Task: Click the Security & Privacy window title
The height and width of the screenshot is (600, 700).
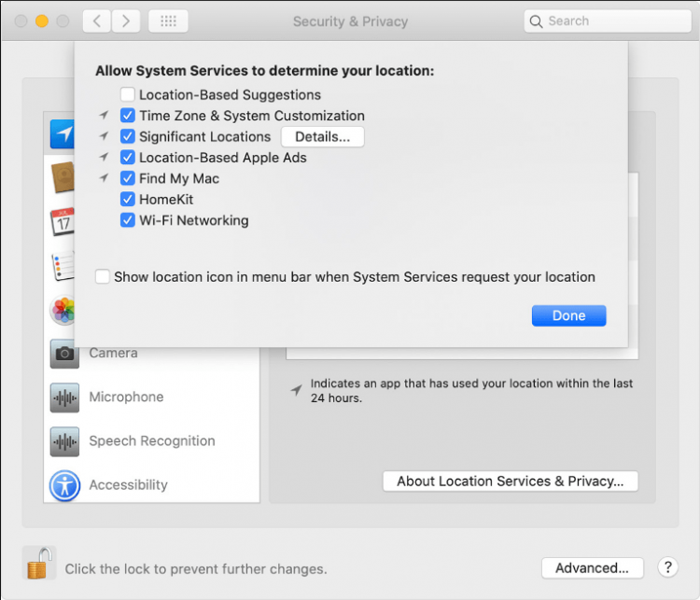Action: (350, 21)
